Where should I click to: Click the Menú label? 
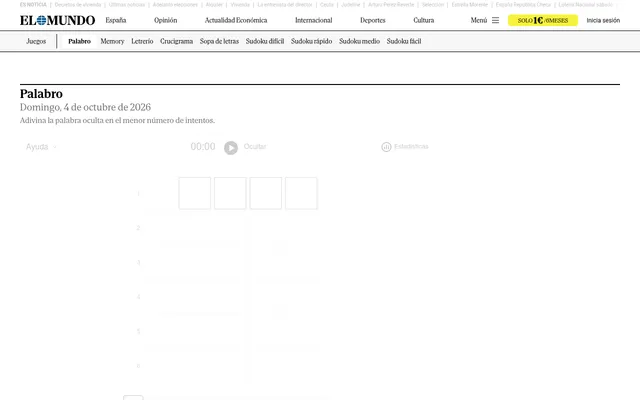coord(479,20)
